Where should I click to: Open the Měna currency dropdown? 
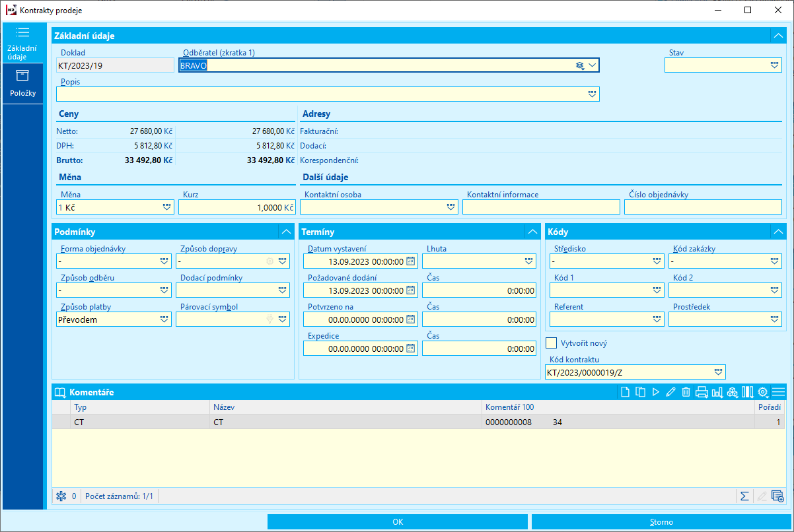[166, 207]
